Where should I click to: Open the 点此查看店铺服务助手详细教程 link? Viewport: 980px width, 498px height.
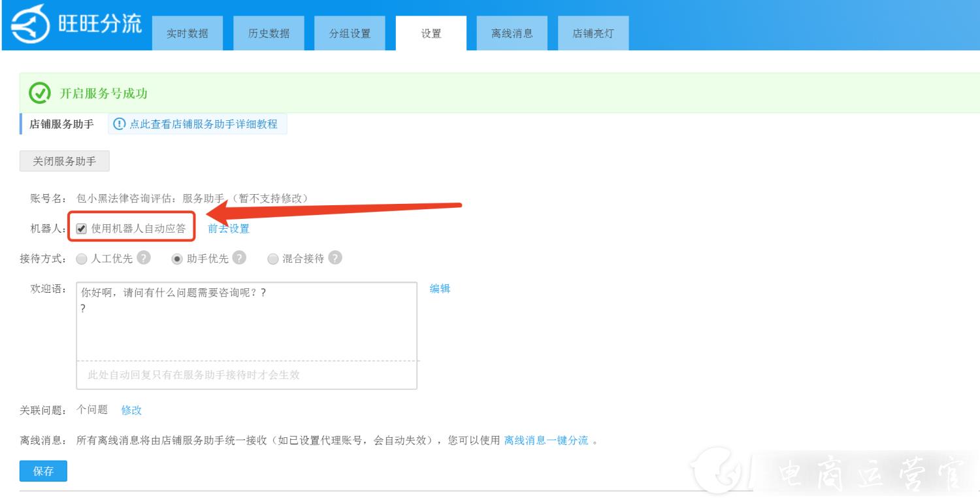pos(203,124)
